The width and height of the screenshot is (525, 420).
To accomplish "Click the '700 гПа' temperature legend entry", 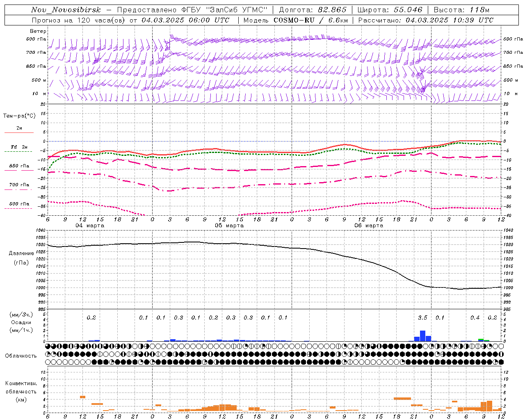I will 19,185.
